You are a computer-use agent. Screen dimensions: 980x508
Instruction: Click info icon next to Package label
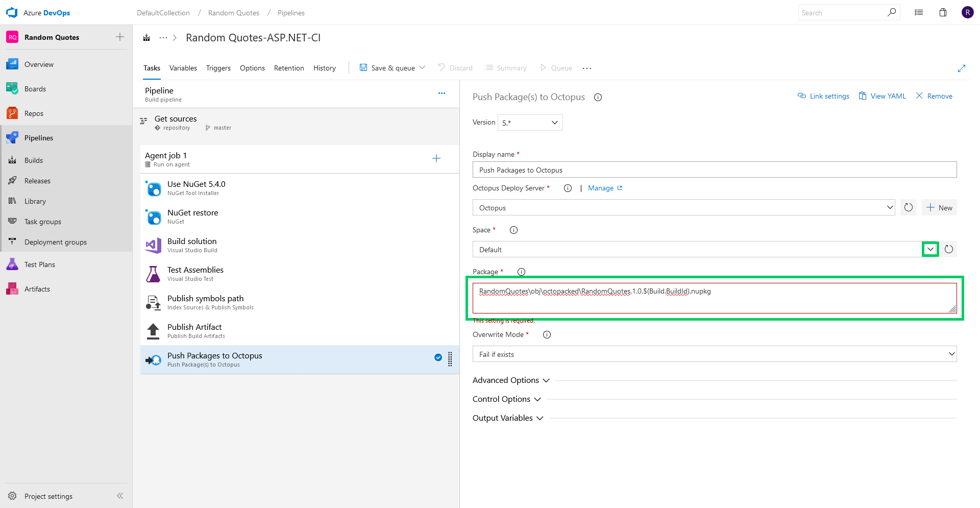521,272
